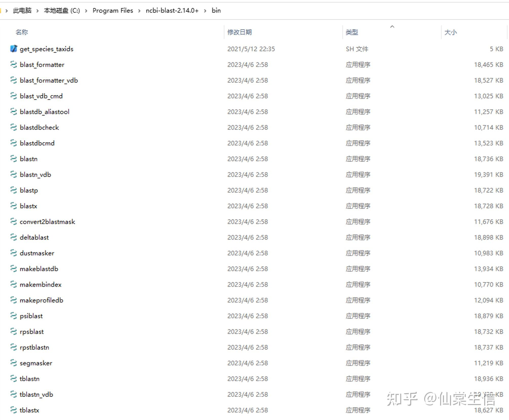
Task: Sort by 大小 column header
Action: point(451,32)
